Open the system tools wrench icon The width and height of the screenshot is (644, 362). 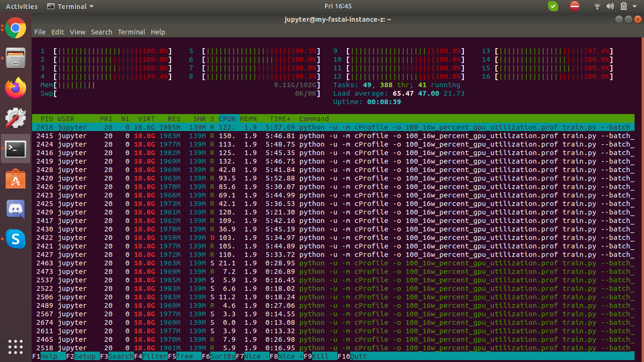tap(16, 118)
